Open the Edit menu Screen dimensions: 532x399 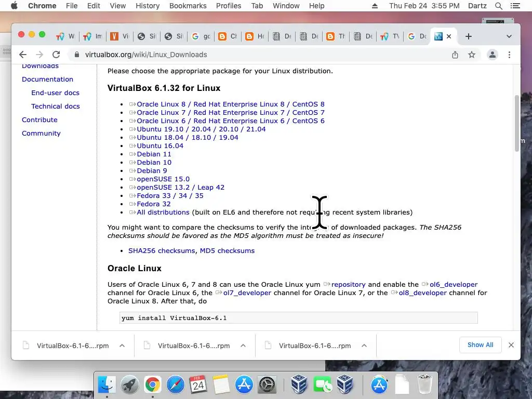(94, 6)
